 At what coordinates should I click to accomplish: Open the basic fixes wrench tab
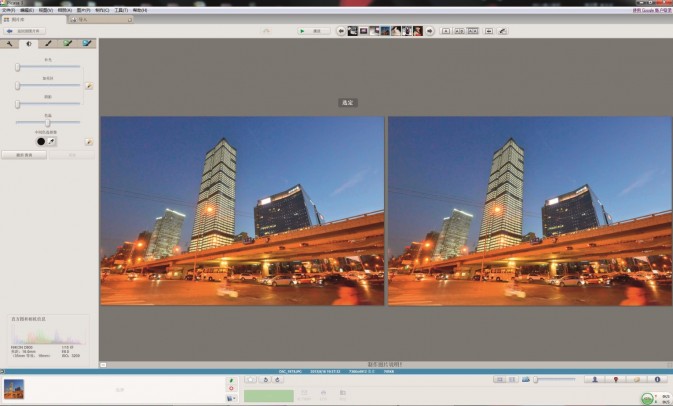[9, 44]
